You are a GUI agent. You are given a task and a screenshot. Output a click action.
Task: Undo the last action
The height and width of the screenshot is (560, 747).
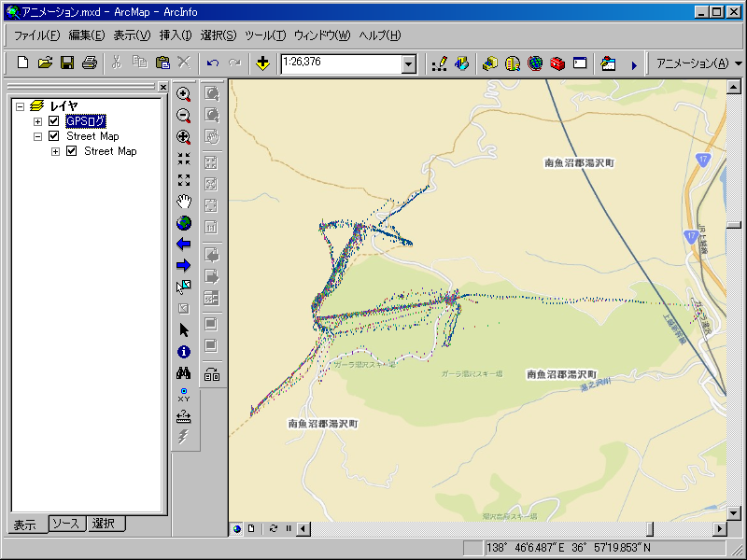213,63
